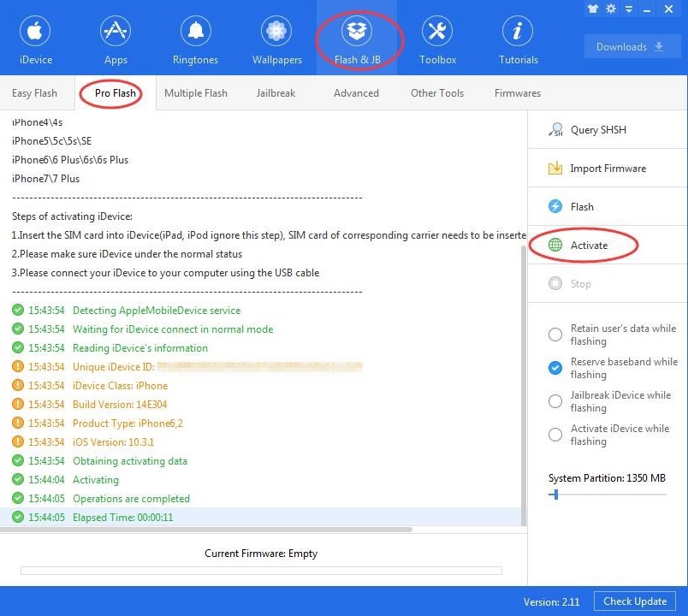Viewport: 688px width, 616px height.
Task: Toggle Reserve baseband while flashing
Action: pyautogui.click(x=555, y=368)
